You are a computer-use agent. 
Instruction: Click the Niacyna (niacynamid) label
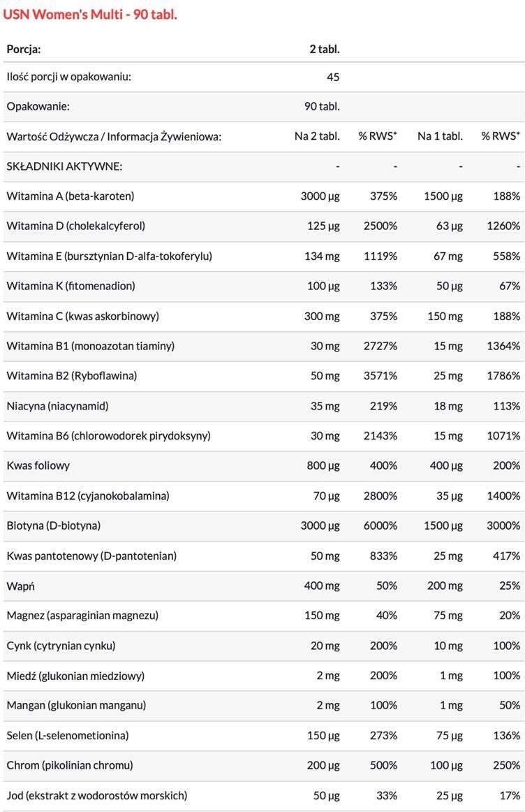(x=57, y=405)
